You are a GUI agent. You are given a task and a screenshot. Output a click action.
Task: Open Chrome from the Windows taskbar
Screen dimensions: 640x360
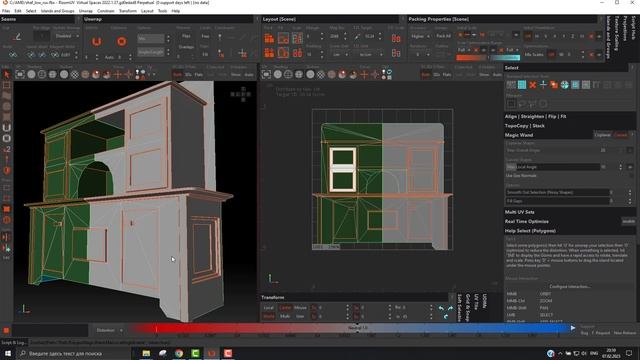(179, 353)
